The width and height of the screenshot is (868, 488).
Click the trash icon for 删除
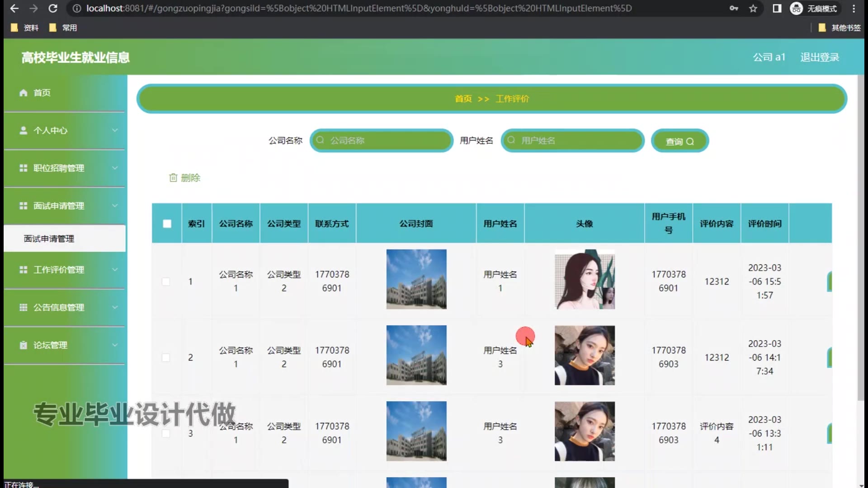[173, 178]
